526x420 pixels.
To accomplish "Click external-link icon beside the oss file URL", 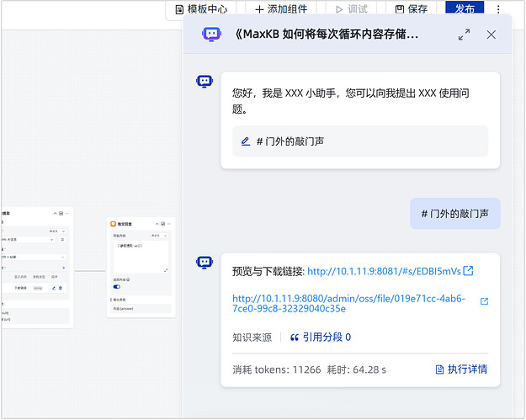I will pyautogui.click(x=484, y=301).
